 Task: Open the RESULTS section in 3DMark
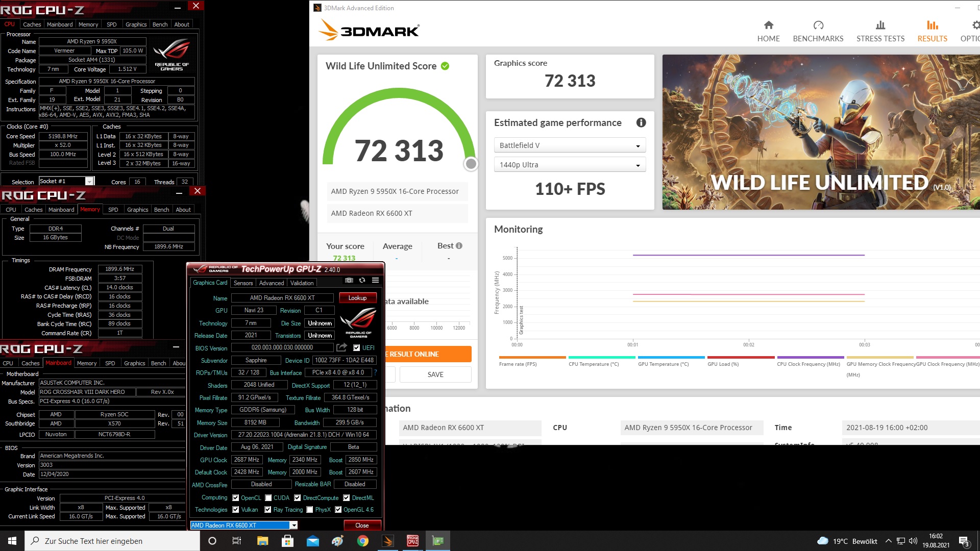(x=932, y=31)
